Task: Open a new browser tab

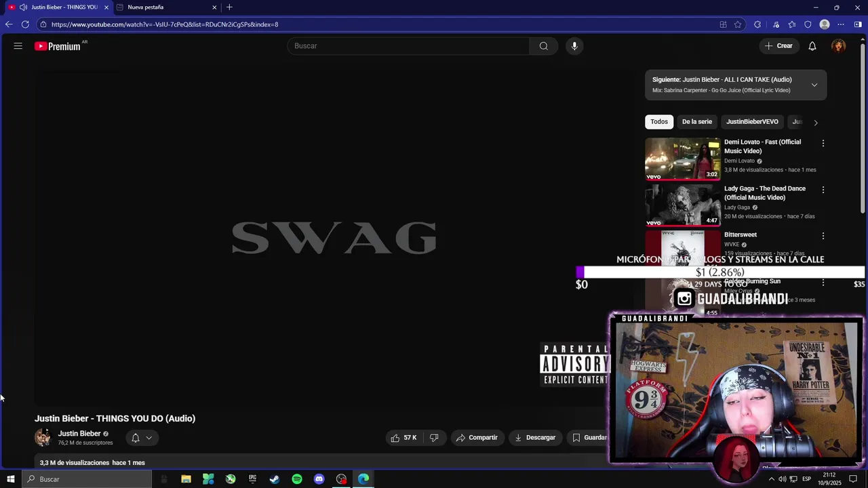Action: (229, 7)
